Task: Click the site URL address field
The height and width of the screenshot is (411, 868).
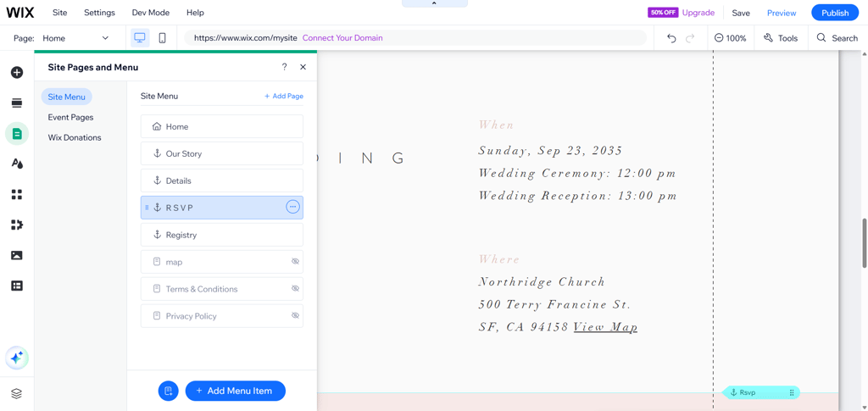Action: 415,37
